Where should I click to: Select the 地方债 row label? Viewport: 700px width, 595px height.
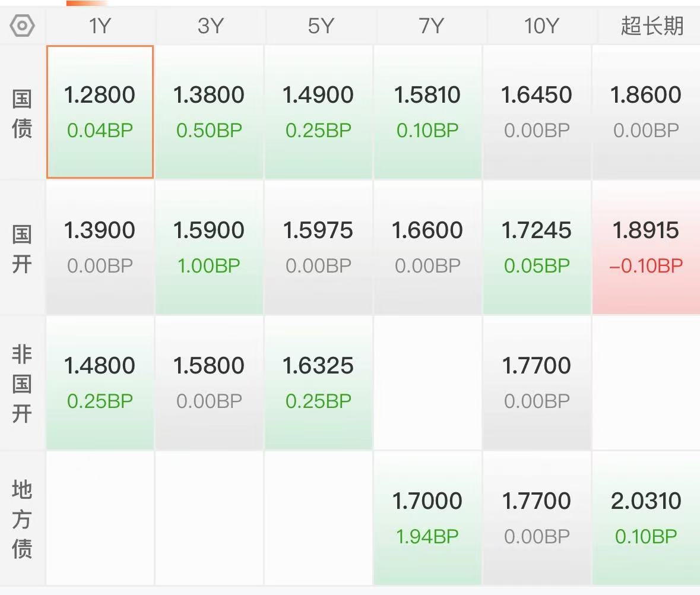pos(22,519)
